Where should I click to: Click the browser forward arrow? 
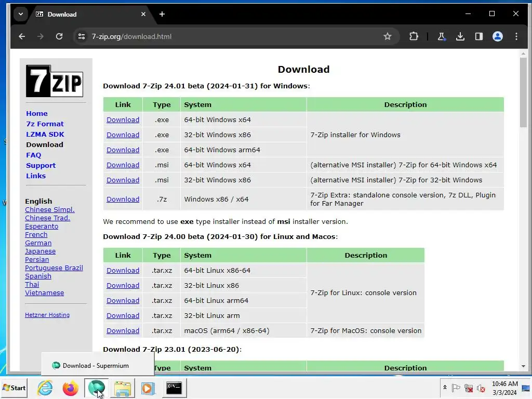pyautogui.click(x=41, y=36)
